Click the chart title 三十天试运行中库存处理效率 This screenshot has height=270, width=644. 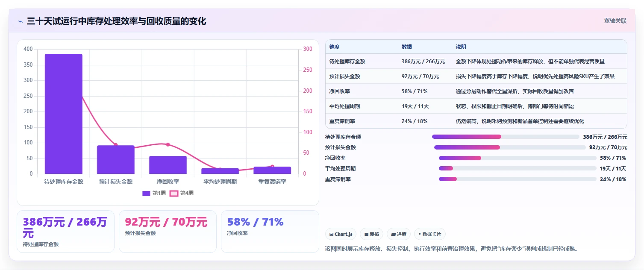[x=116, y=21]
